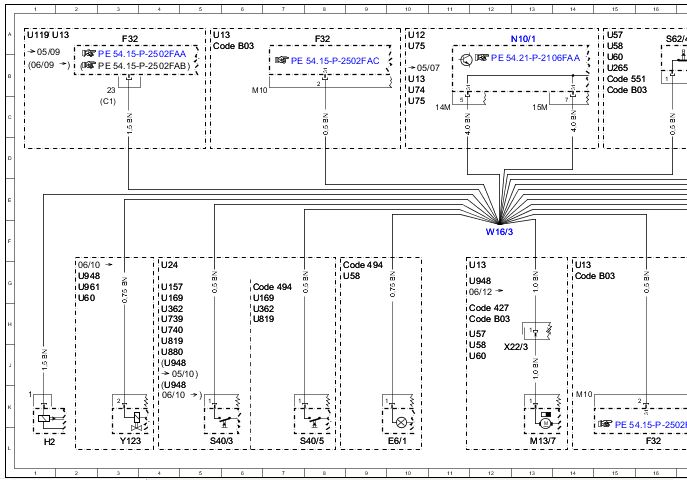The height and width of the screenshot is (480, 687).
Task: Click the "U157" model code
Action: click(172, 287)
